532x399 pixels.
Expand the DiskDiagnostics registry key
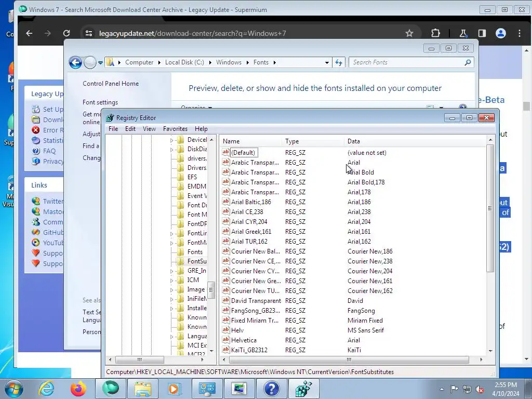(171, 150)
